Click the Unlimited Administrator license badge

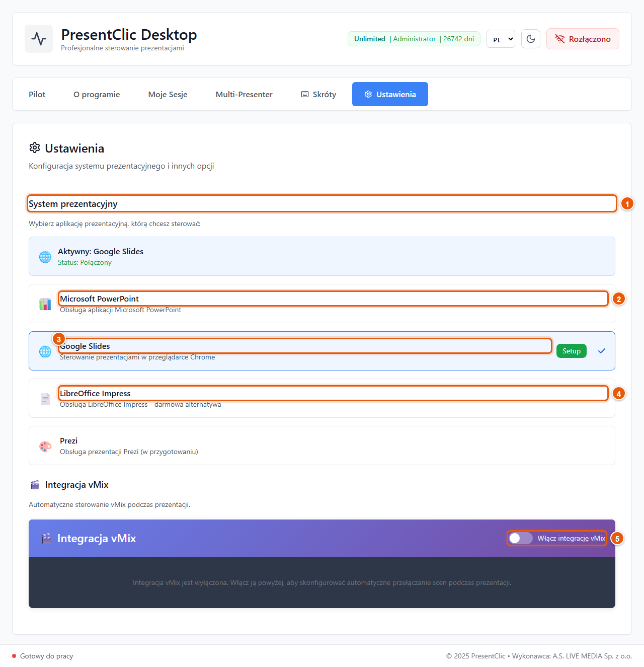[x=414, y=39]
